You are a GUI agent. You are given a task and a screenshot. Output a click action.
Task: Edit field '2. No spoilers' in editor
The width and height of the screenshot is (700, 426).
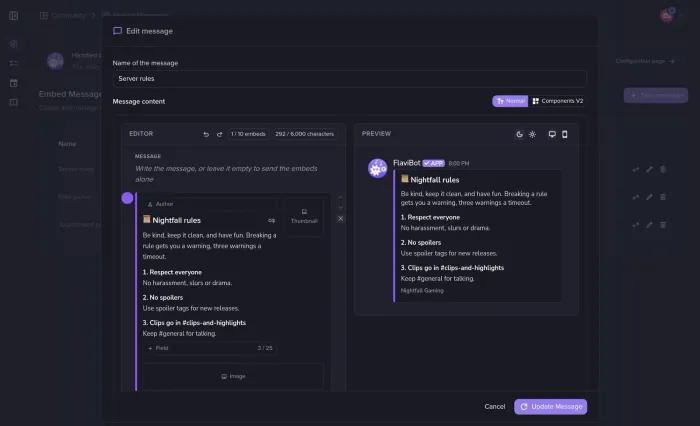tap(162, 297)
